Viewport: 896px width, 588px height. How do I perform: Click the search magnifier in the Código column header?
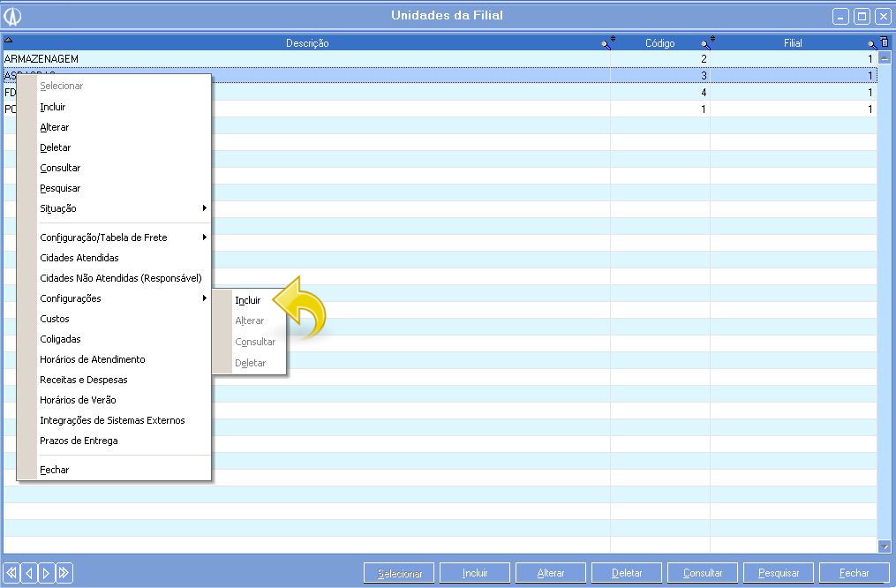point(706,42)
